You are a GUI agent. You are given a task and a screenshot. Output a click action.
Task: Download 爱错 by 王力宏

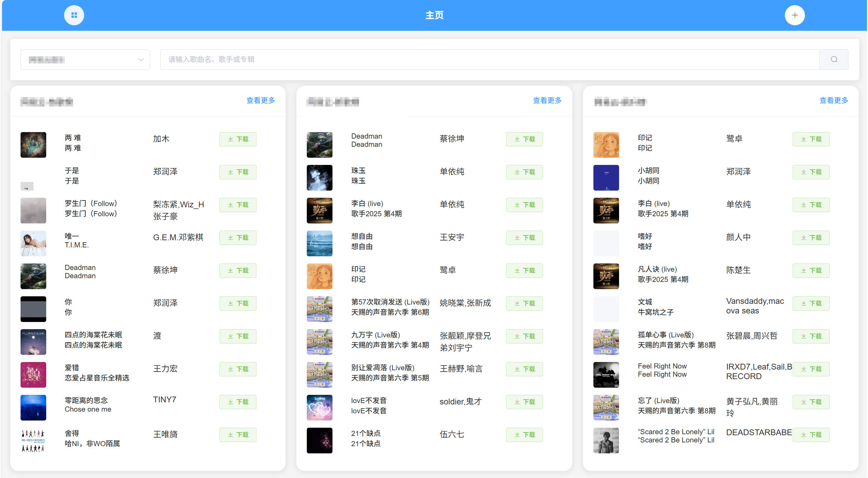(238, 369)
